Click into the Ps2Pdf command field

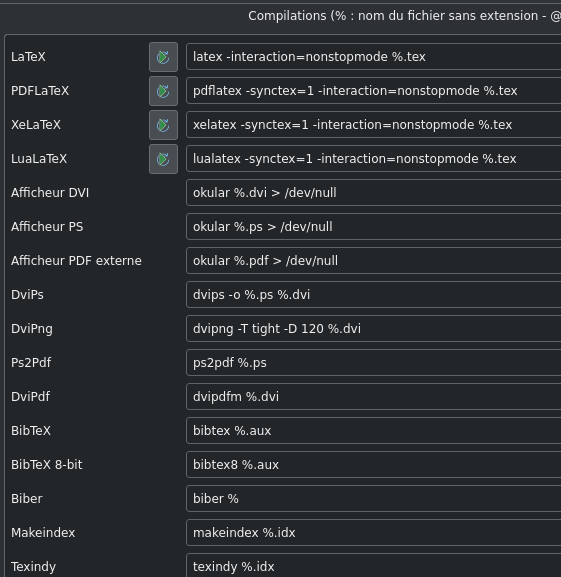pyautogui.click(x=373, y=363)
